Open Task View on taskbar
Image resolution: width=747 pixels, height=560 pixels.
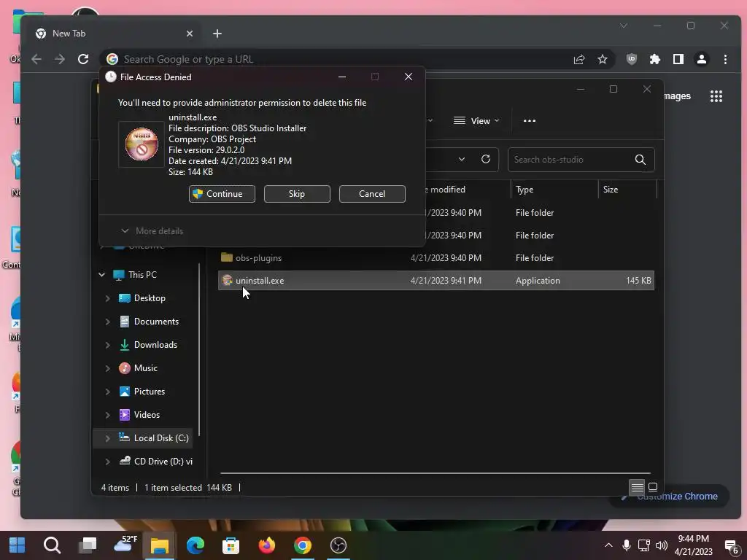click(x=88, y=545)
